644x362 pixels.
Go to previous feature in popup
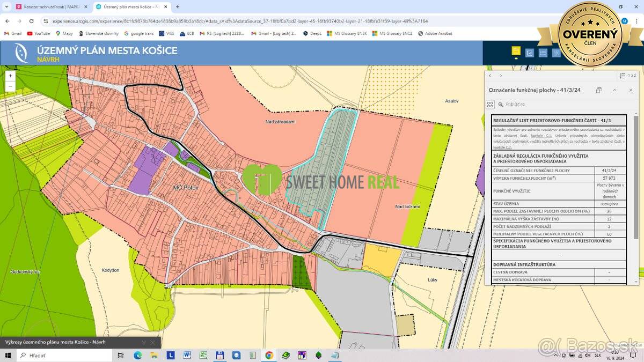point(490,76)
